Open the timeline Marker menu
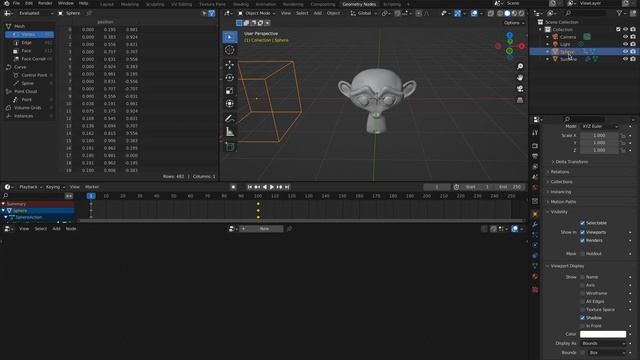 pyautogui.click(x=92, y=187)
